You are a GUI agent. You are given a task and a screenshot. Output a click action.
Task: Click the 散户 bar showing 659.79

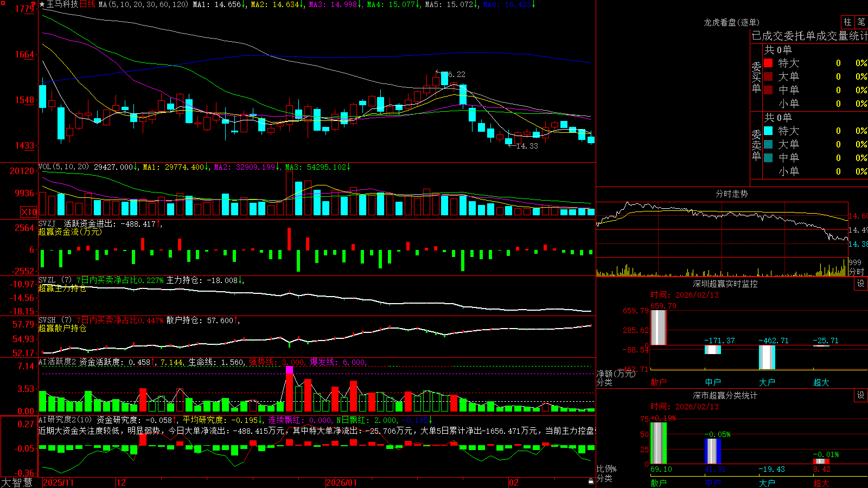(x=659, y=328)
